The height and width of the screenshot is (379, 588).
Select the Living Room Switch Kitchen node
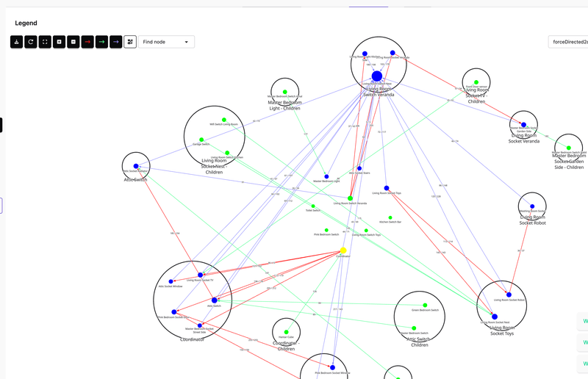point(227,153)
